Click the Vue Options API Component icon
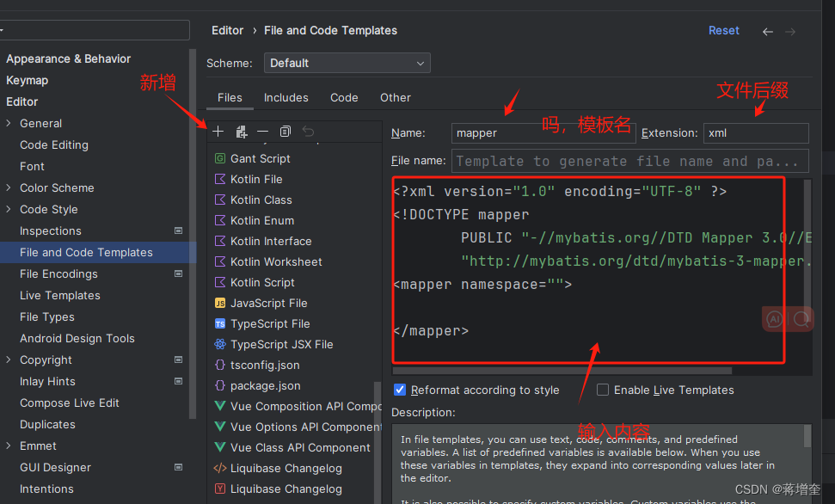 click(220, 427)
